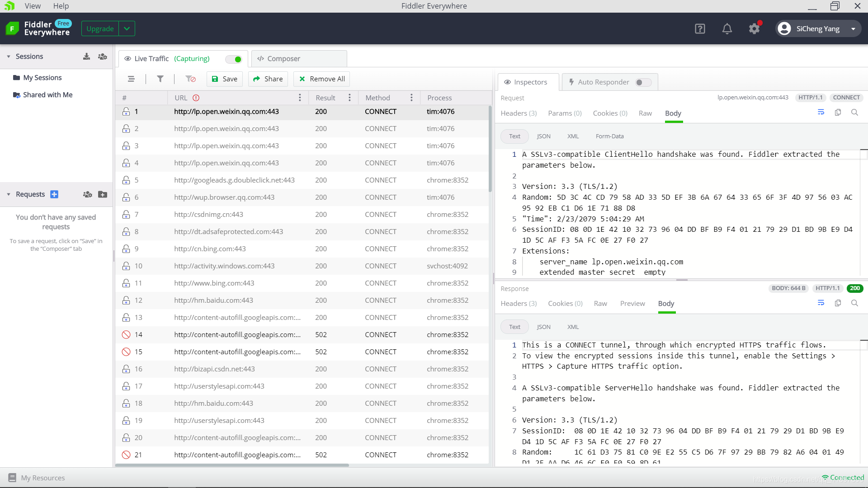
Task: Open the settings gear icon
Action: click(x=754, y=29)
